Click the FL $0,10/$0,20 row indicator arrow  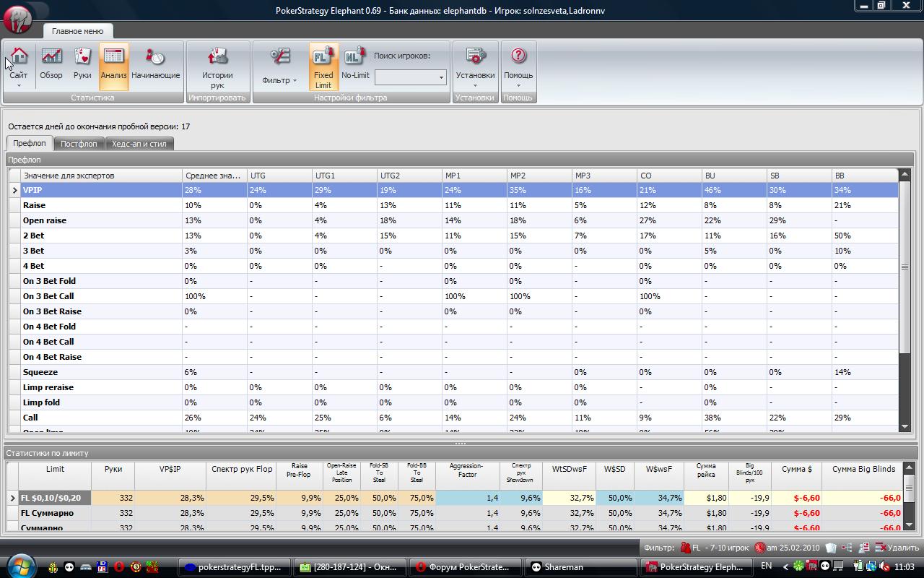tap(13, 498)
